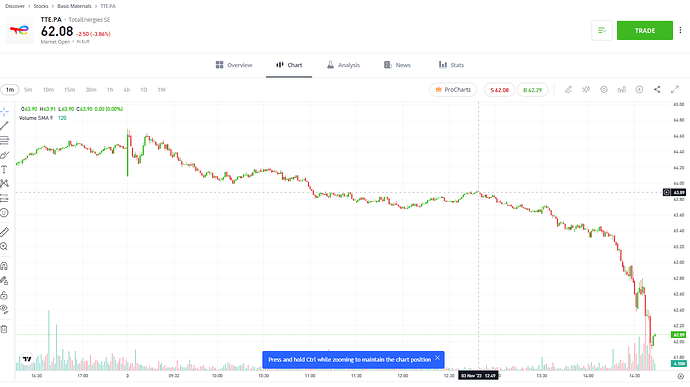Dismiss the Ctrl zooming tip banner

tap(437, 358)
